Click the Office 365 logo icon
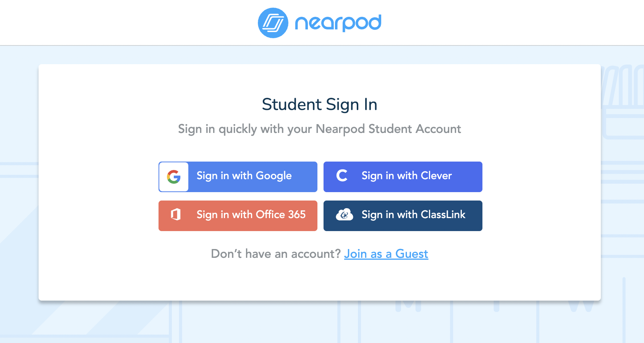The width and height of the screenshot is (644, 343). [176, 215]
